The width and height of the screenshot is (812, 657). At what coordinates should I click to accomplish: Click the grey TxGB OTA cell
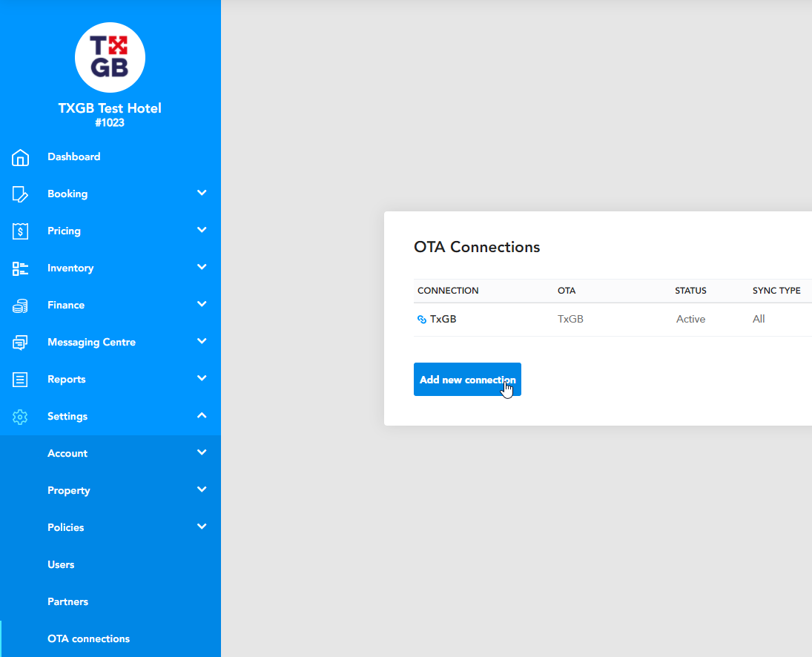point(570,320)
